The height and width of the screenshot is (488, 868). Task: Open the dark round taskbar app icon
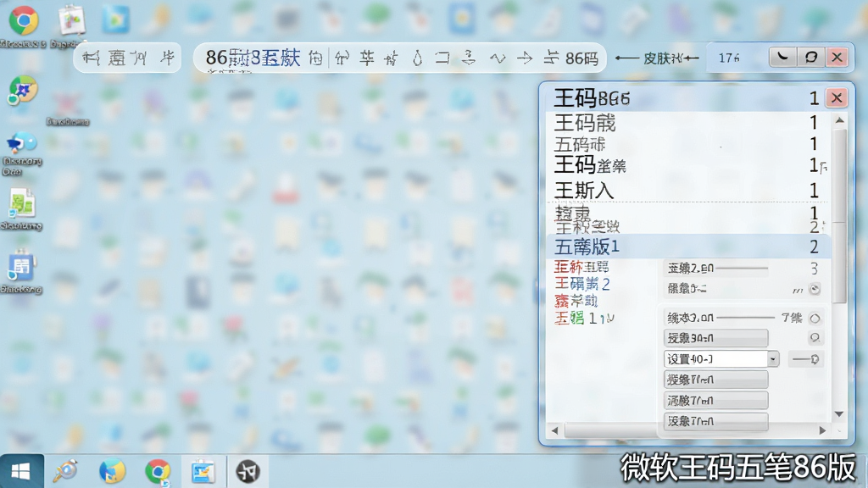248,471
